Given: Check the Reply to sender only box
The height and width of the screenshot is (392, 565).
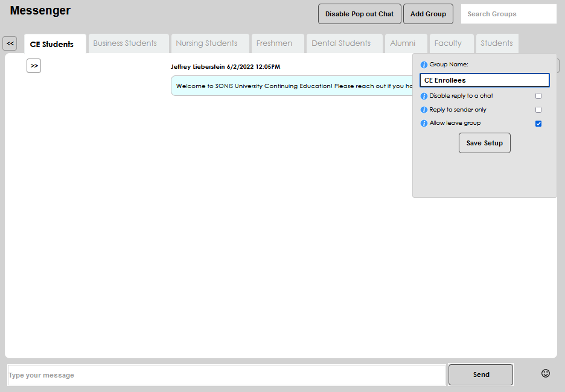Looking at the screenshot, I should point(538,110).
